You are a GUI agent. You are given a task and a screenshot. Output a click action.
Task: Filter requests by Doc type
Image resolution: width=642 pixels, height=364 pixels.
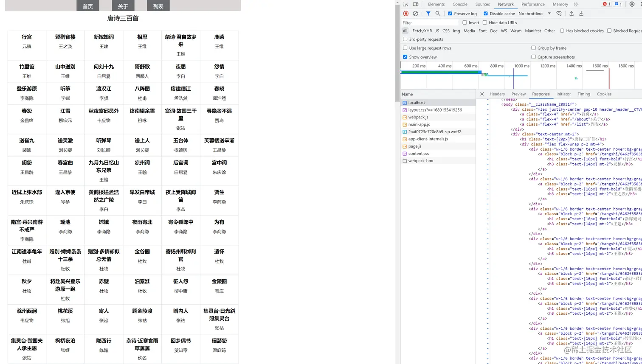point(494,31)
